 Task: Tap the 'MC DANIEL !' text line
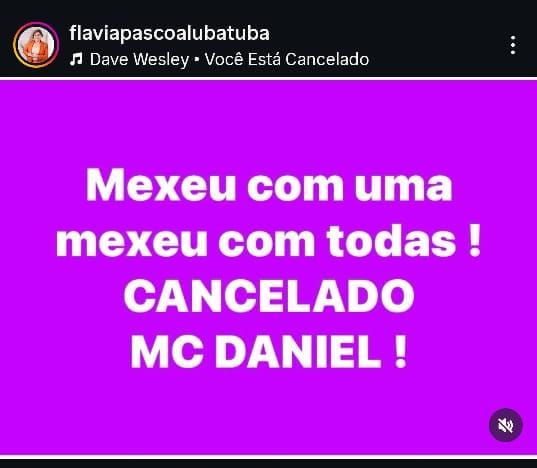(x=269, y=352)
